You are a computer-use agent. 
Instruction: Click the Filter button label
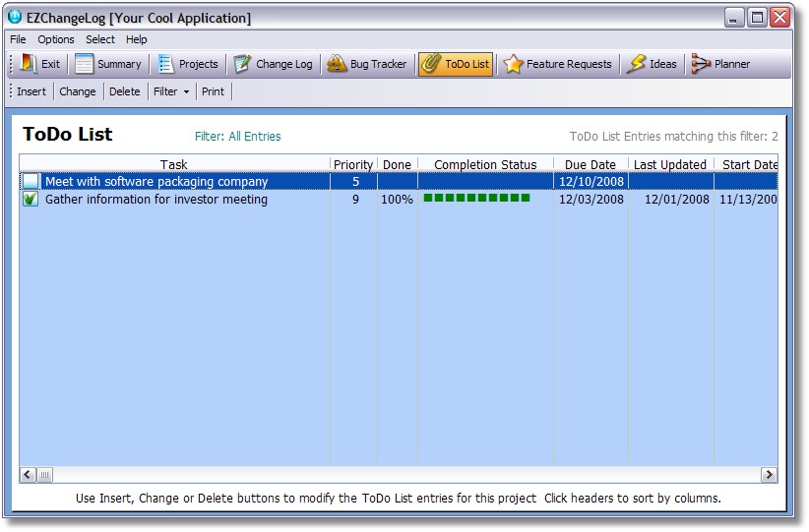click(165, 91)
